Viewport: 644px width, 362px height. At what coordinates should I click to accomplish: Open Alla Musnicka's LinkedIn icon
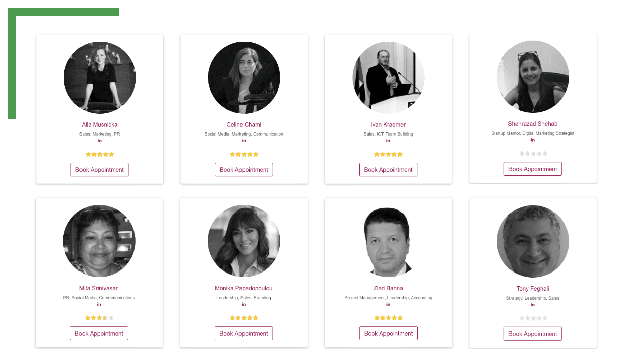[100, 141]
